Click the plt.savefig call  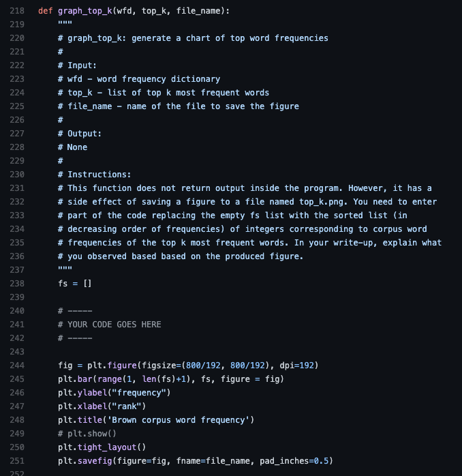pos(196,461)
